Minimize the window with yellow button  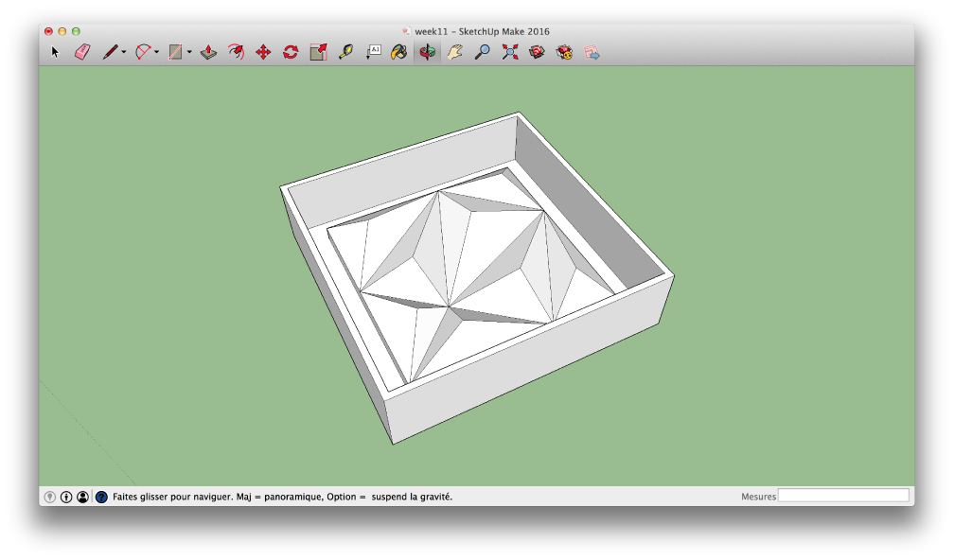pyautogui.click(x=62, y=31)
